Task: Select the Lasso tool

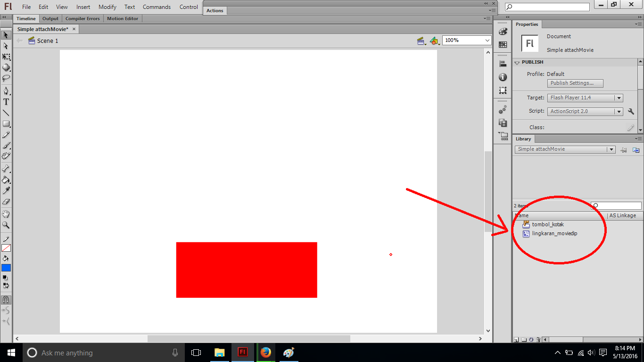Action: 6,78
